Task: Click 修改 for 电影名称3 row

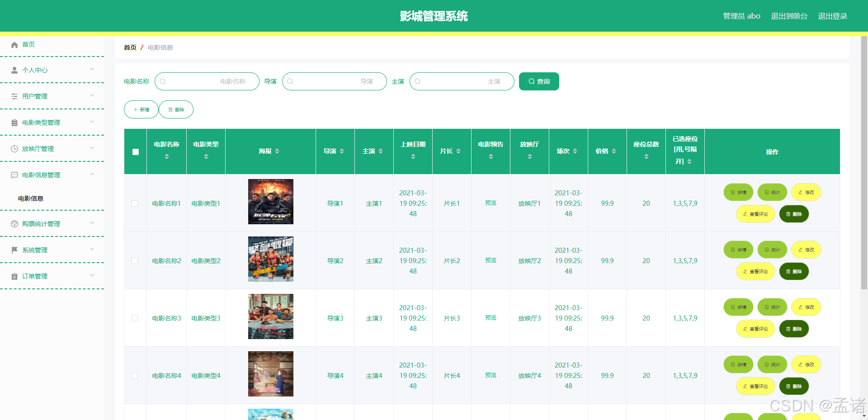Action: [806, 307]
